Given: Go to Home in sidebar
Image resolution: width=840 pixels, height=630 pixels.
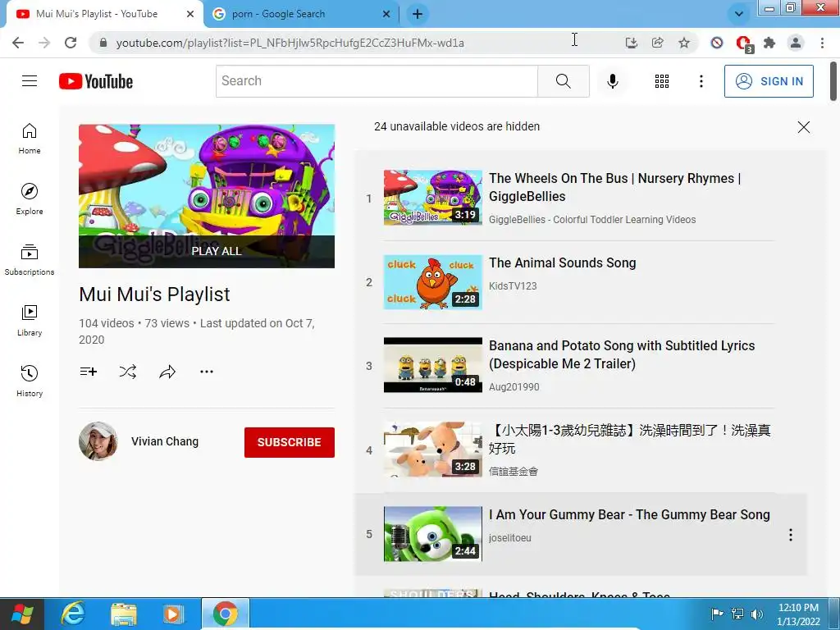Looking at the screenshot, I should (x=30, y=138).
